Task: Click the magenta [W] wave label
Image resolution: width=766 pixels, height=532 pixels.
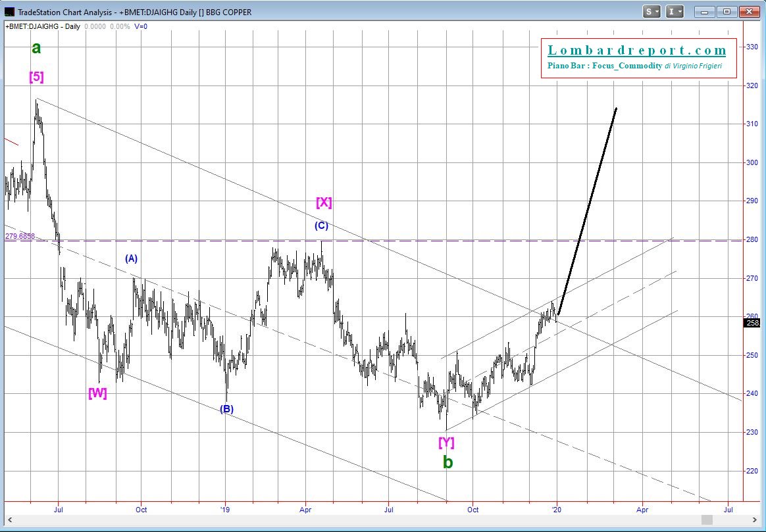Action: point(97,393)
